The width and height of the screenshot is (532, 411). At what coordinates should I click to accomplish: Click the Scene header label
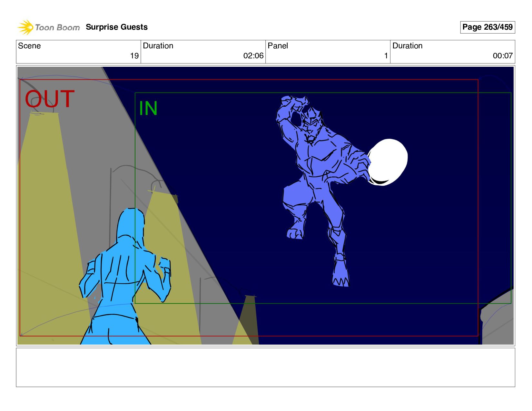[29, 46]
